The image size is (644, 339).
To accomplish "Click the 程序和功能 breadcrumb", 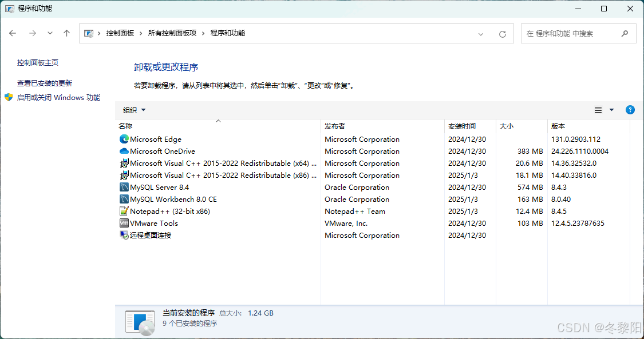I will coord(227,33).
